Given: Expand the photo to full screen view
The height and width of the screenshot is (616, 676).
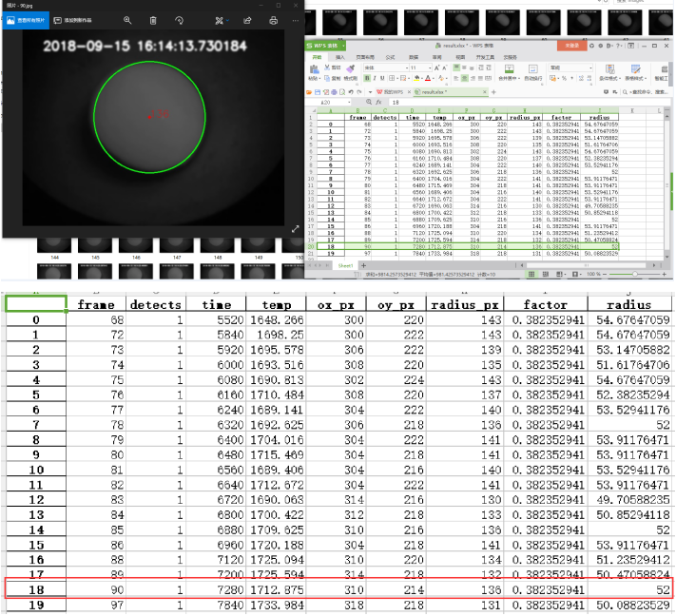Looking at the screenshot, I should tap(296, 229).
